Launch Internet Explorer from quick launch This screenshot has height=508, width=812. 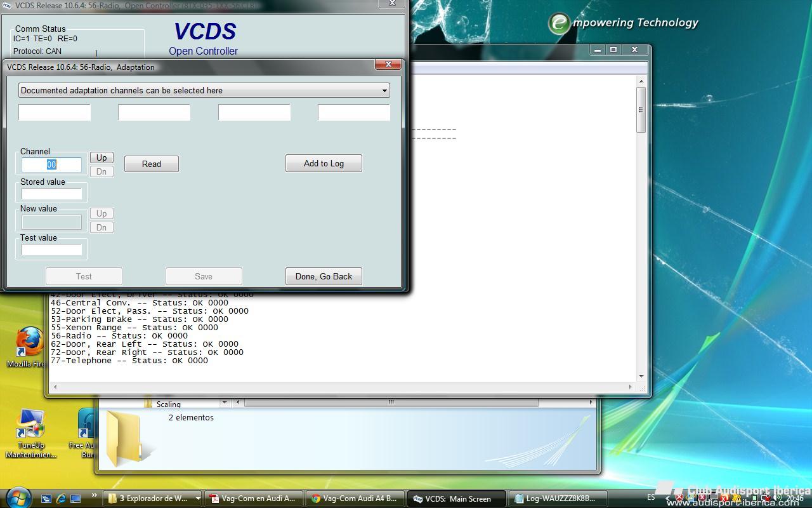pos(61,498)
